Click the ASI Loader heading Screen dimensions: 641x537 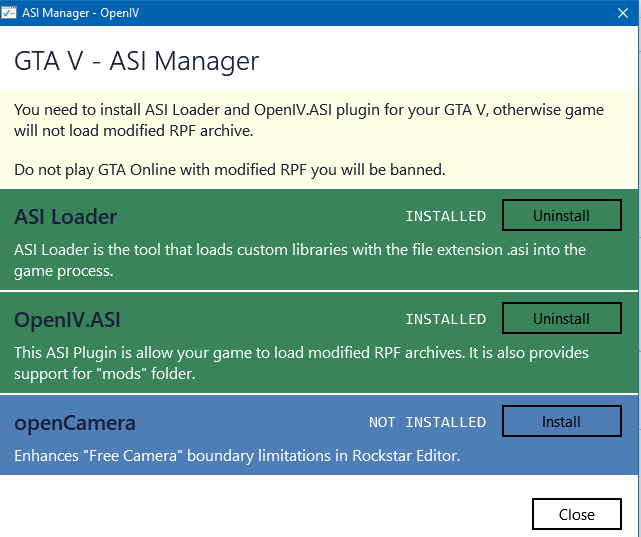[x=66, y=217]
